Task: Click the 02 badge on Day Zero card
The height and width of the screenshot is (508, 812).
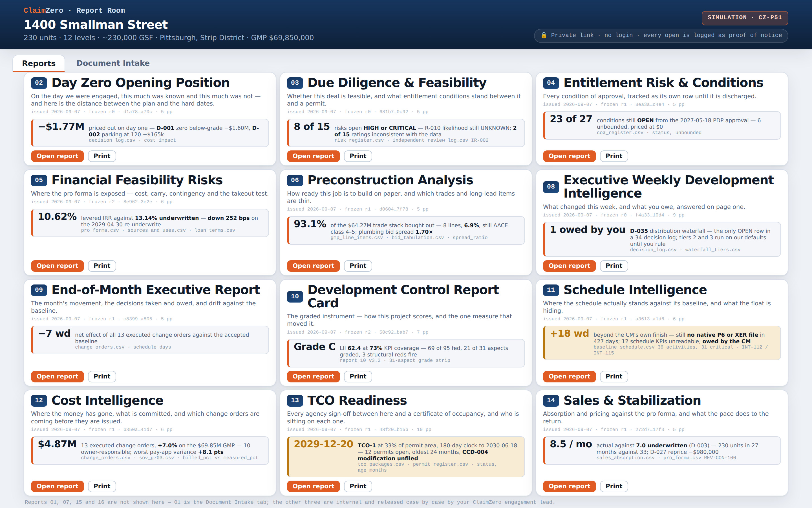Action: click(x=39, y=83)
